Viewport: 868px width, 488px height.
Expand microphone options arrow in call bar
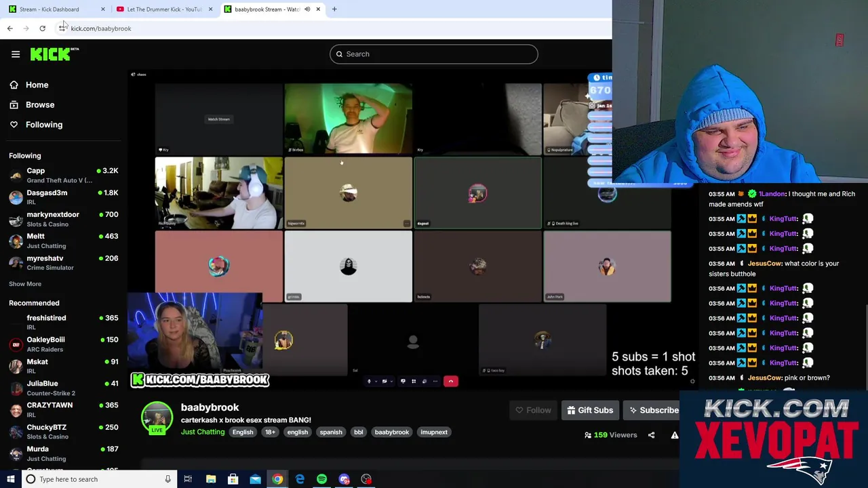pos(376,382)
